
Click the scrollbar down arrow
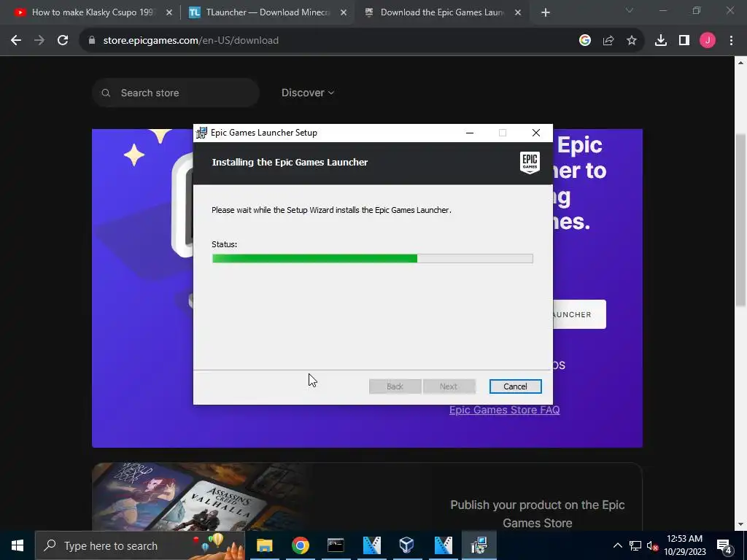[741, 525]
